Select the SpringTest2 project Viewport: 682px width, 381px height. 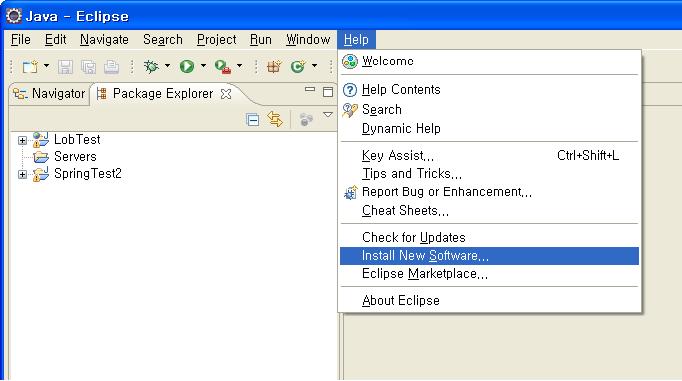point(88,174)
